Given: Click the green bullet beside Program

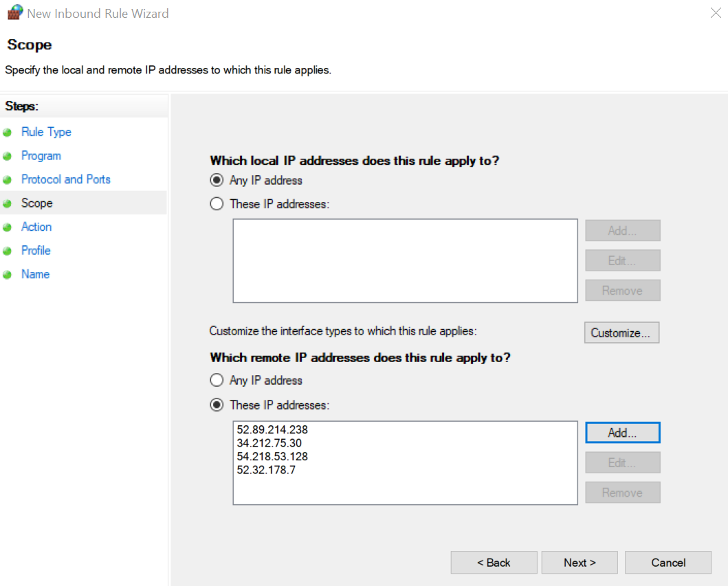Looking at the screenshot, I should point(7,157).
